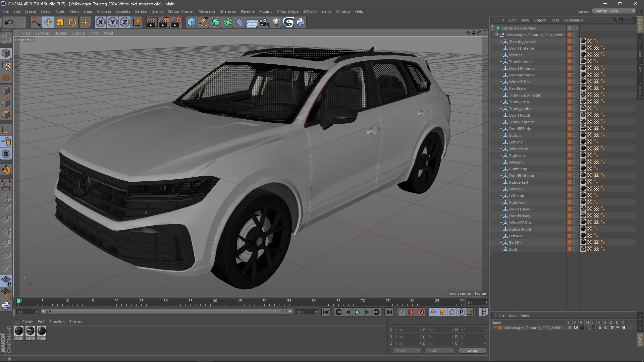This screenshot has height=362, width=644.
Task: Toggle layer view eye for Volkswagen_Touareg_2024_White
Action: 576,328
